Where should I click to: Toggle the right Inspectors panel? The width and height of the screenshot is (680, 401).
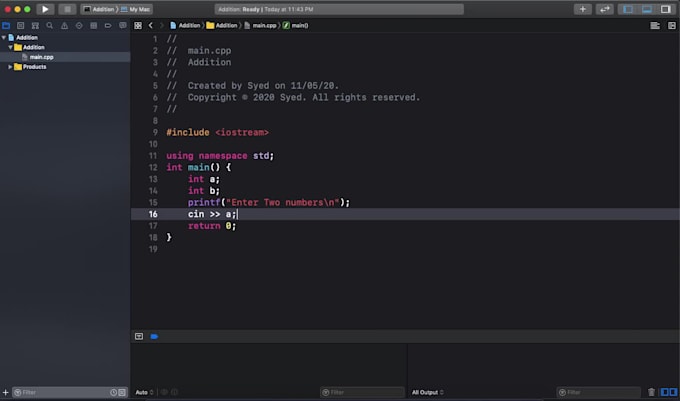click(x=666, y=9)
